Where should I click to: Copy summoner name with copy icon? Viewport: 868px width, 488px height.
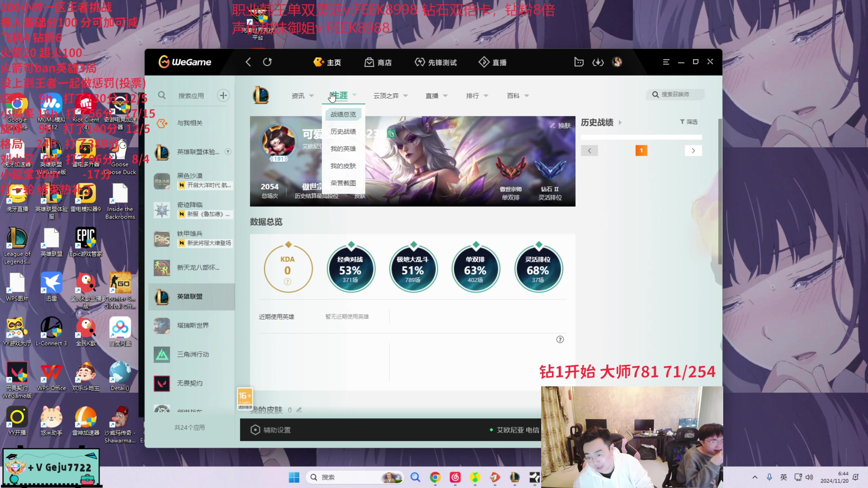click(x=391, y=134)
